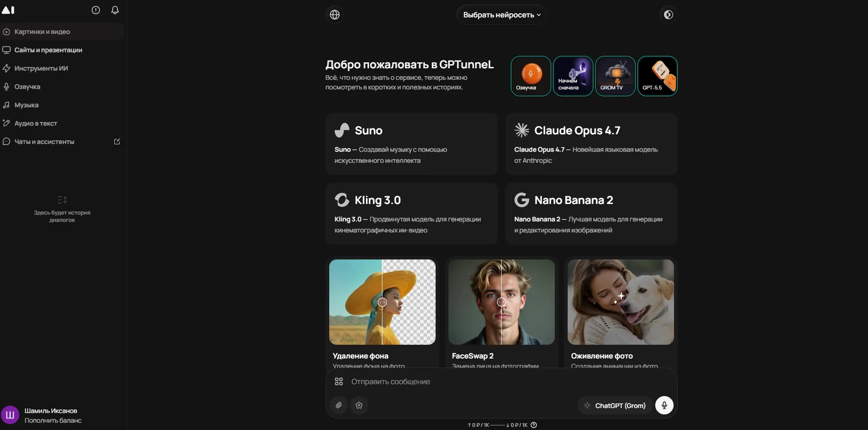Open the Kling 3.0 card
The height and width of the screenshot is (430, 868).
pos(412,214)
